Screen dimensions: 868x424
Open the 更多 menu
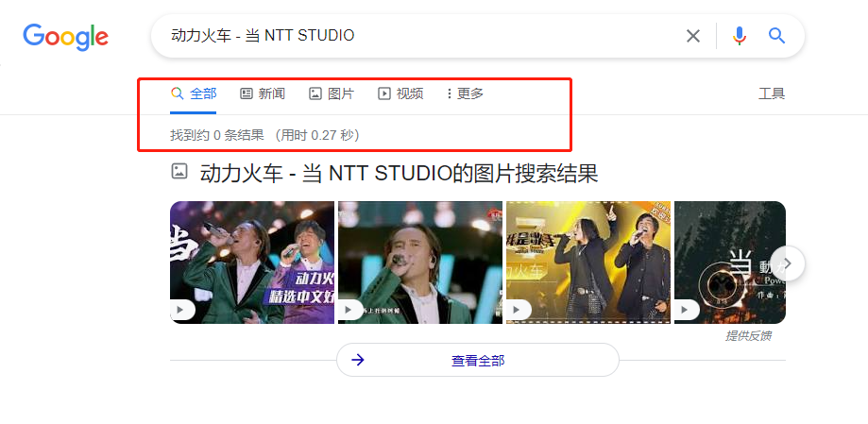tap(465, 93)
